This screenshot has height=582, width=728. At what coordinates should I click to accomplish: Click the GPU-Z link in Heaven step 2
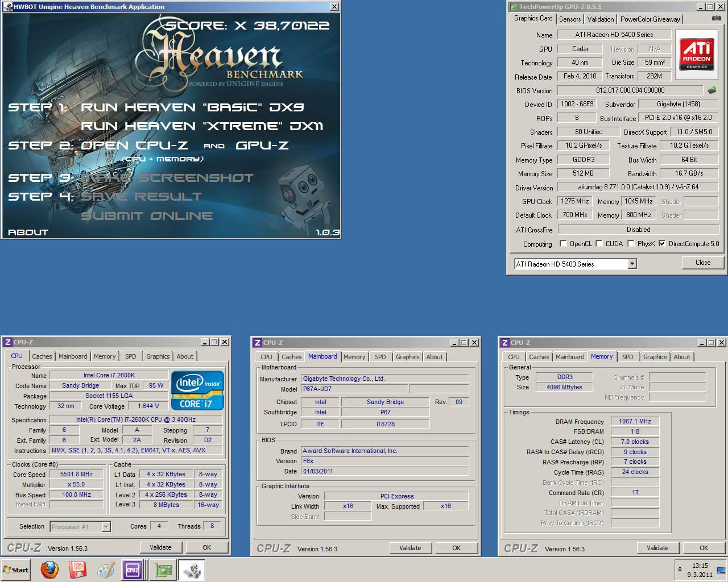(262, 145)
